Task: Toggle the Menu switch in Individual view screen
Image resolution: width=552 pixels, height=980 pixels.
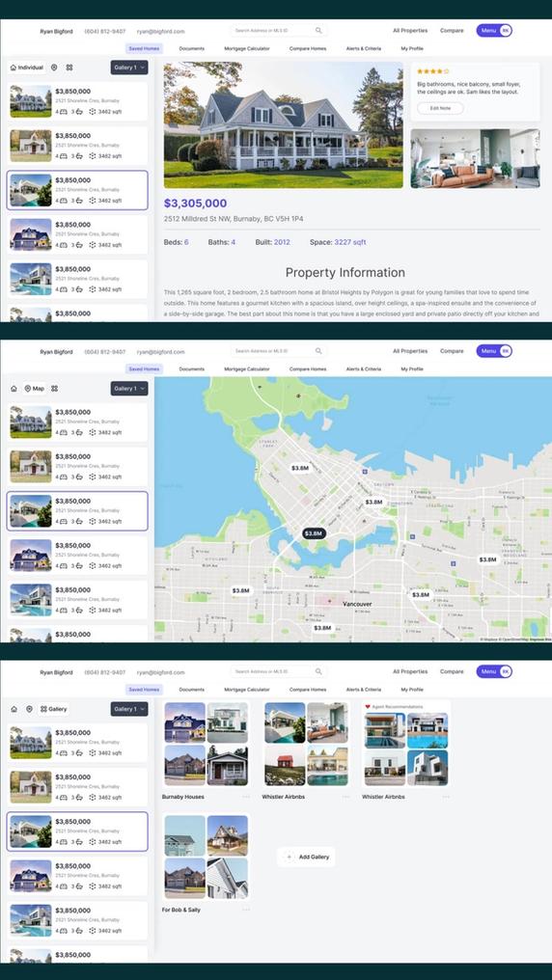Action: click(494, 30)
